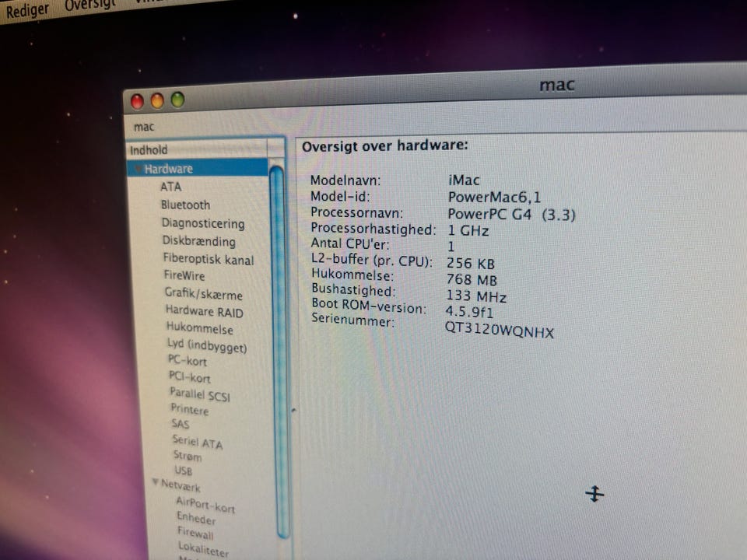This screenshot has width=747, height=560.
Task: Select AirPort-kort under Netværk
Action: click(205, 504)
